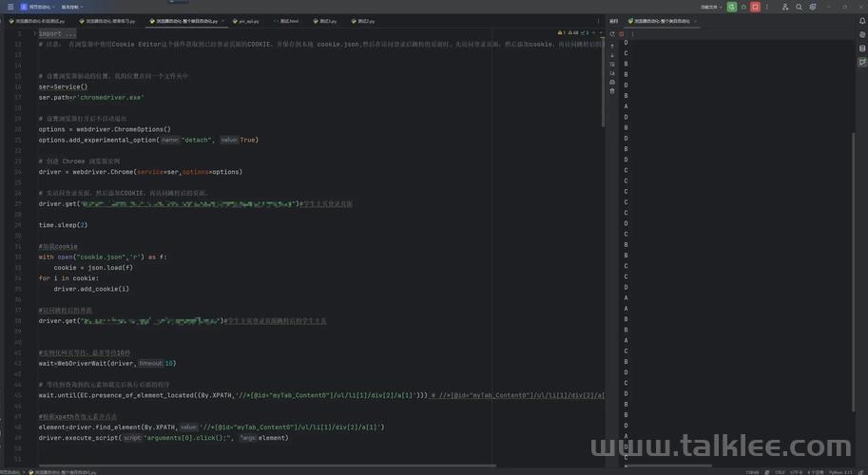868x475 pixels.
Task: Clear all console output with trash icon
Action: [x=612, y=90]
